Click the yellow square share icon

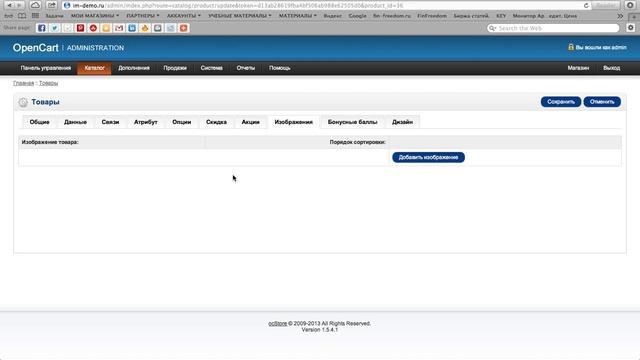[106, 28]
